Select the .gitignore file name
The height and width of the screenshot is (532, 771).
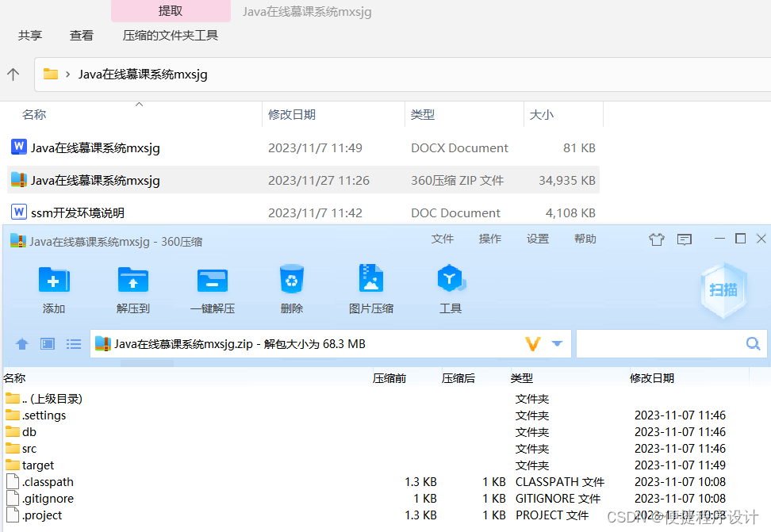48,499
